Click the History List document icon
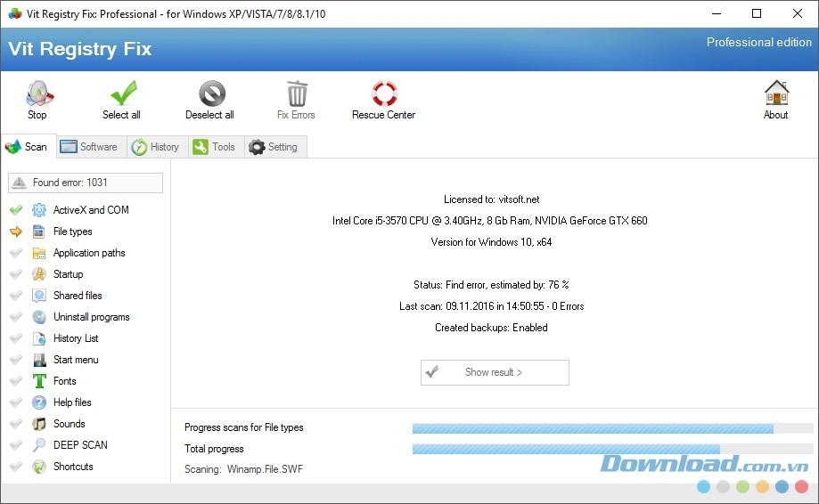 (39, 338)
